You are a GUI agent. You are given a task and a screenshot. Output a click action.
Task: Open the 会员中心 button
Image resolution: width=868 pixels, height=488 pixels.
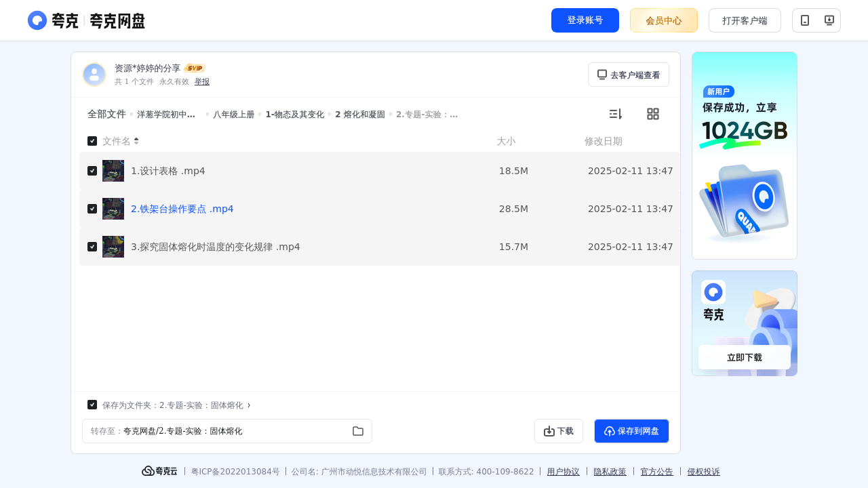pos(664,20)
